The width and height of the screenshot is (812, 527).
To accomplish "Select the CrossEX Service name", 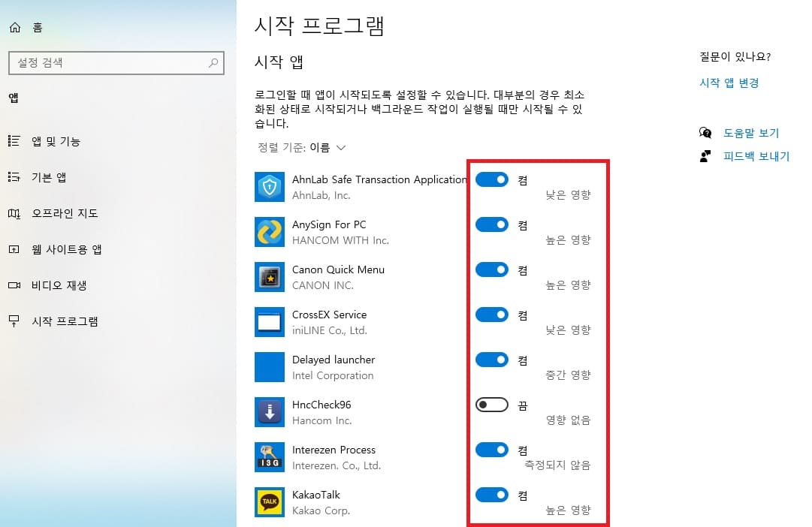I will (x=329, y=315).
